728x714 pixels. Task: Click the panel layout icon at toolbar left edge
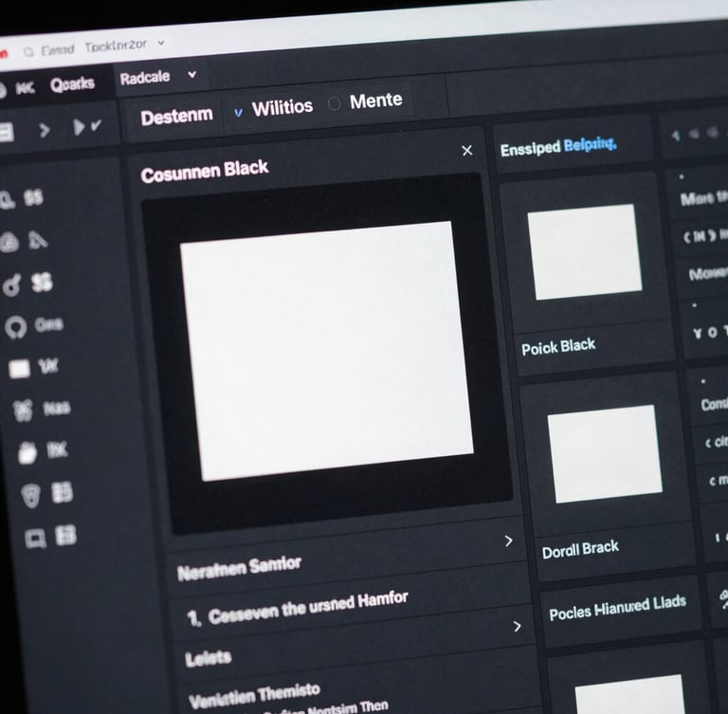[x=7, y=133]
